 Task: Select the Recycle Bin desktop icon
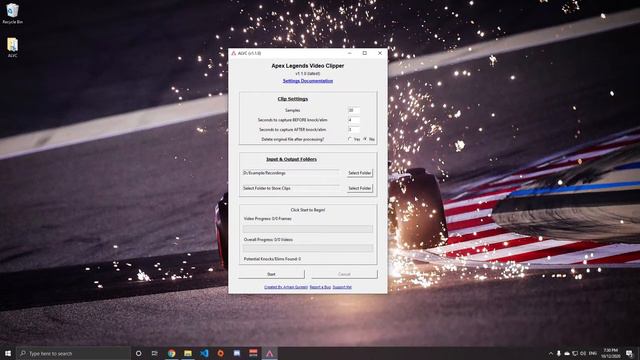click(x=12, y=13)
